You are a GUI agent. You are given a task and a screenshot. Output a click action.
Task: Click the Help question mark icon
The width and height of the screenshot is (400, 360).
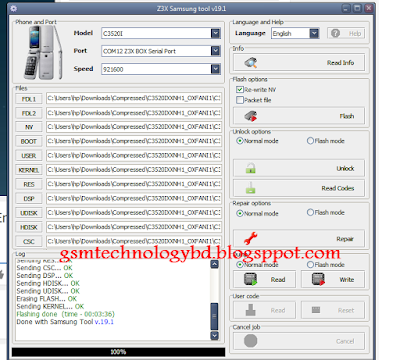(336, 33)
